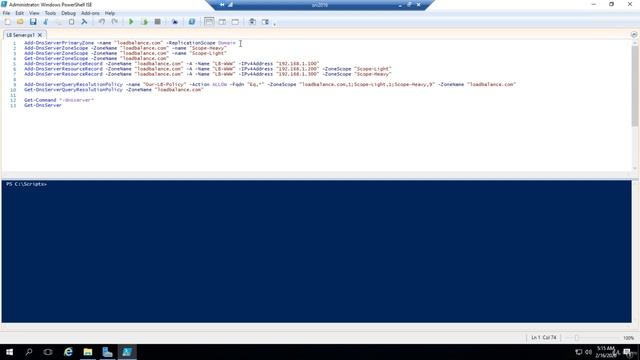The width and height of the screenshot is (640, 360).
Task: Copy the selection using the toolbar icon
Action: coord(58,22)
